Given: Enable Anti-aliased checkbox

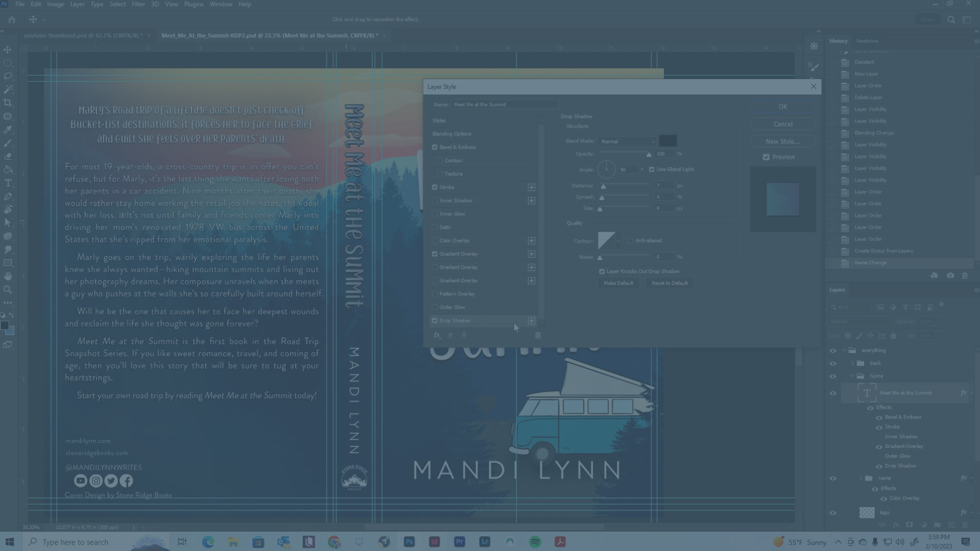Looking at the screenshot, I should pyautogui.click(x=630, y=240).
